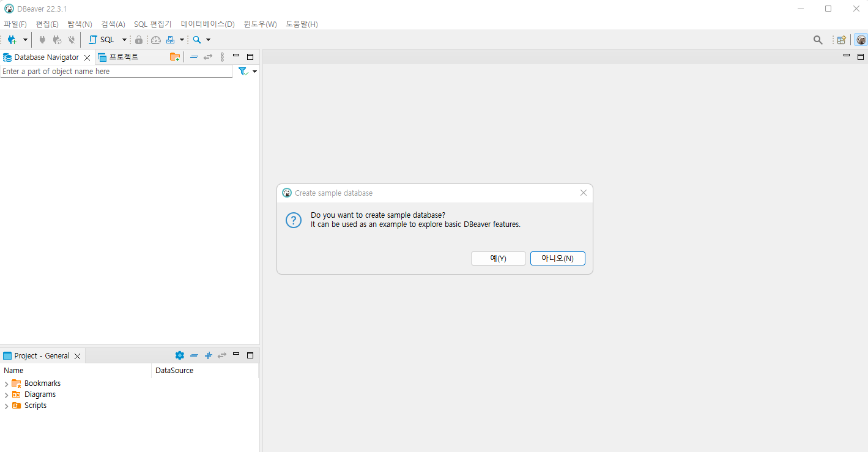
Task: Open dropdown beside the blue boxes icon
Action: 182,40
